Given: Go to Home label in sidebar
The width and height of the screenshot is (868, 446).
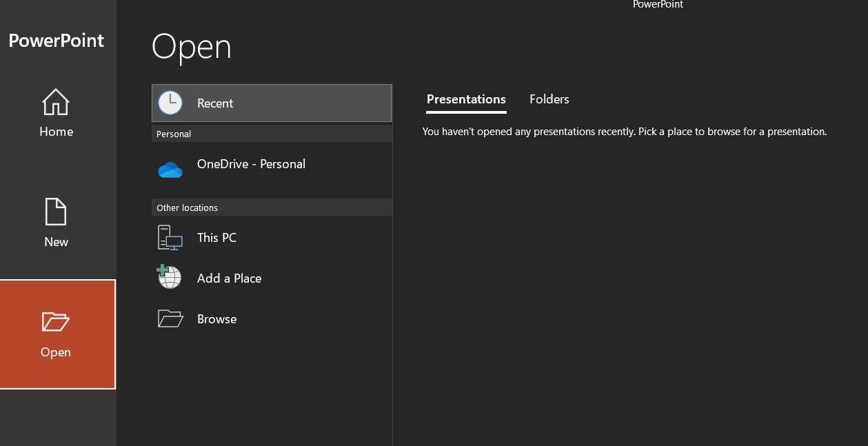Looking at the screenshot, I should [56, 132].
